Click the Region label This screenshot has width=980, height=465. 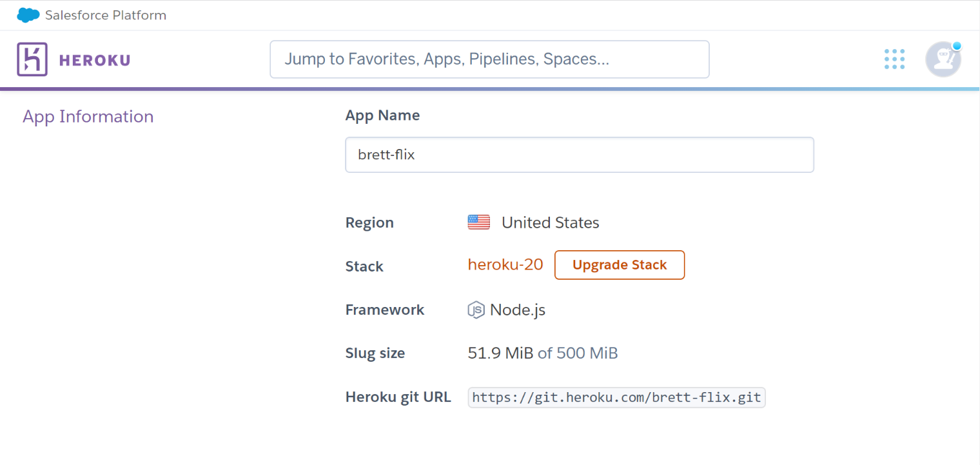[x=369, y=223]
